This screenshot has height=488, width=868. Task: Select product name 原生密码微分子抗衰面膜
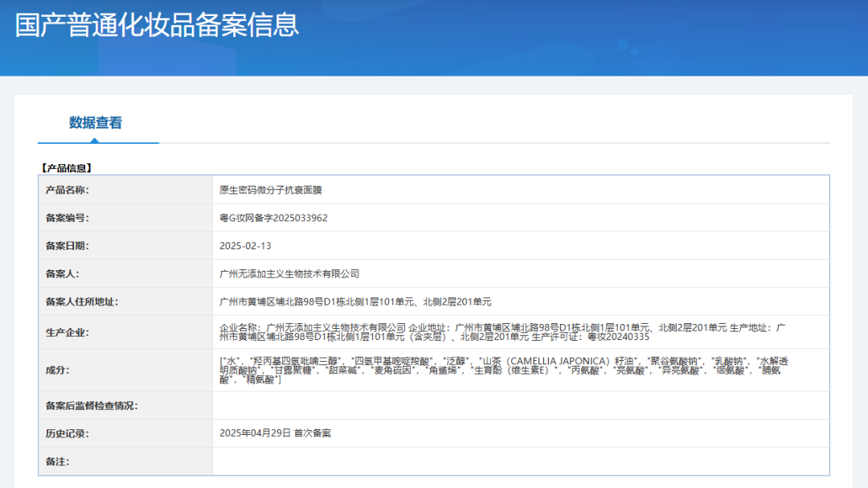[x=271, y=190]
